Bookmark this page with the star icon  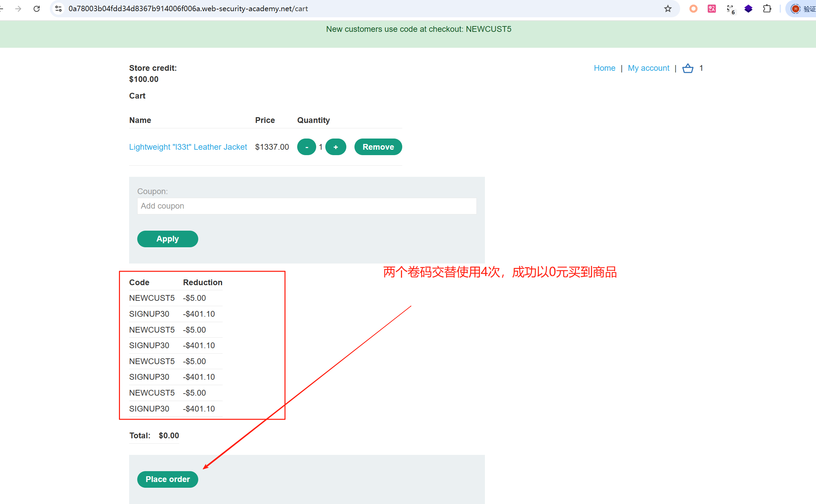668,9
